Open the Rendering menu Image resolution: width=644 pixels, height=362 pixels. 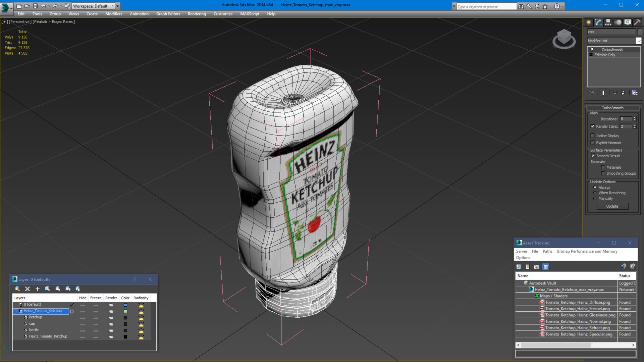[x=197, y=14]
